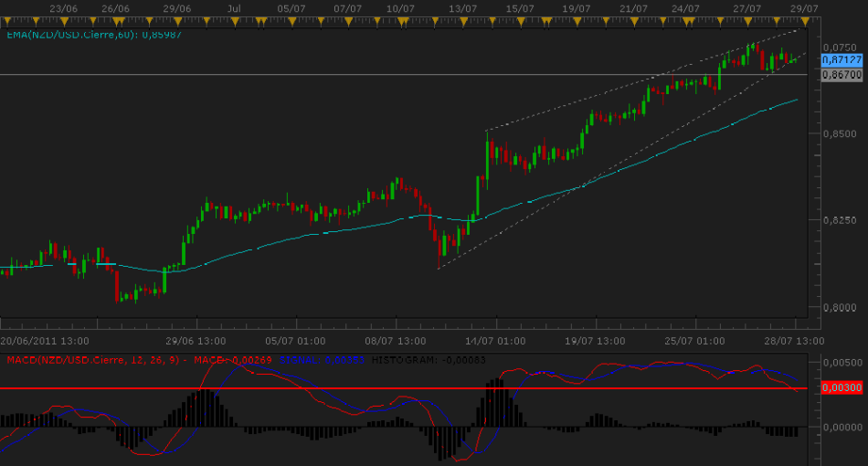Click the 0,8500 price axis label
Viewport: 868px width, 466px height.
tap(839, 133)
